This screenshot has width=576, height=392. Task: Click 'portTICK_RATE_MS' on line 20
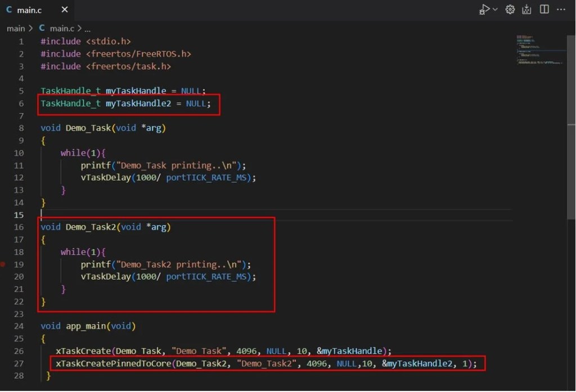206,277
